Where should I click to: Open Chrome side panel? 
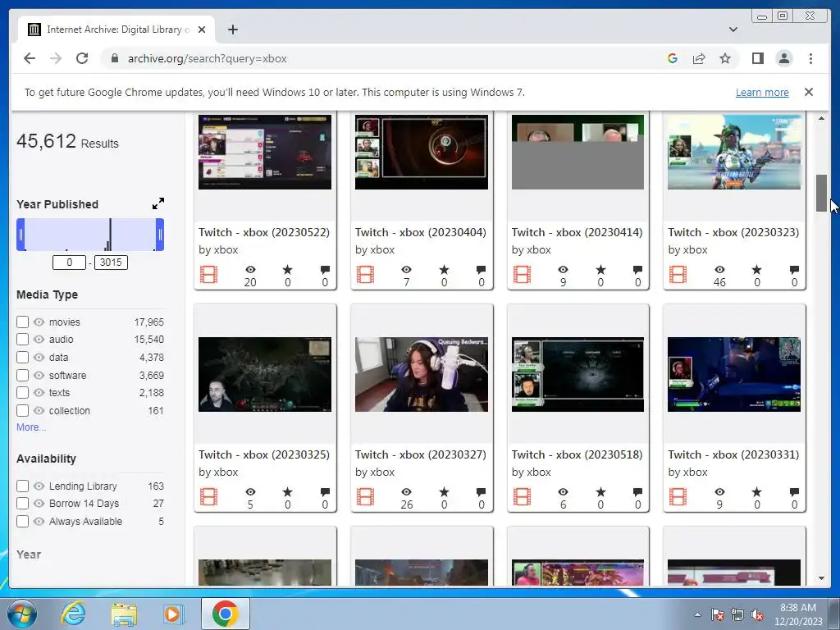click(757, 58)
